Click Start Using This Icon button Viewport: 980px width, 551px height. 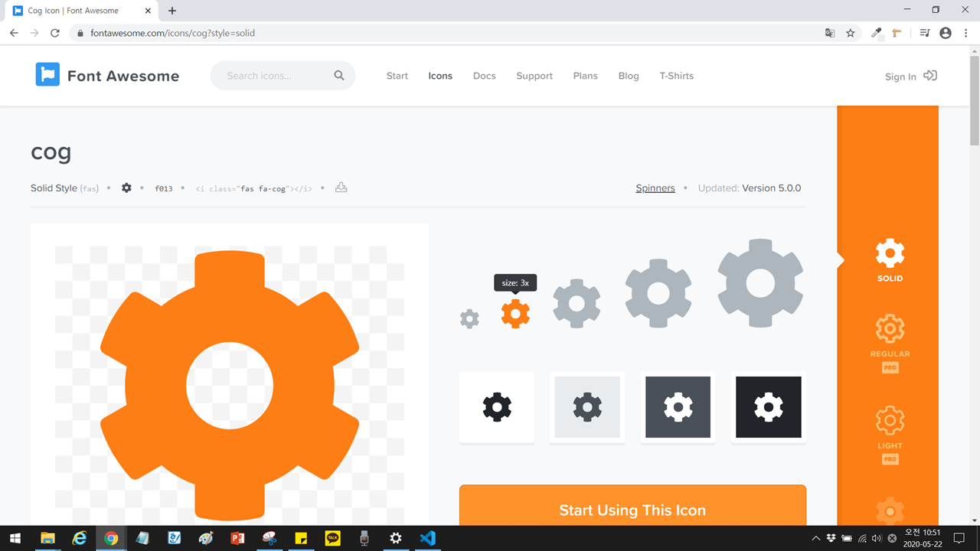coord(632,505)
